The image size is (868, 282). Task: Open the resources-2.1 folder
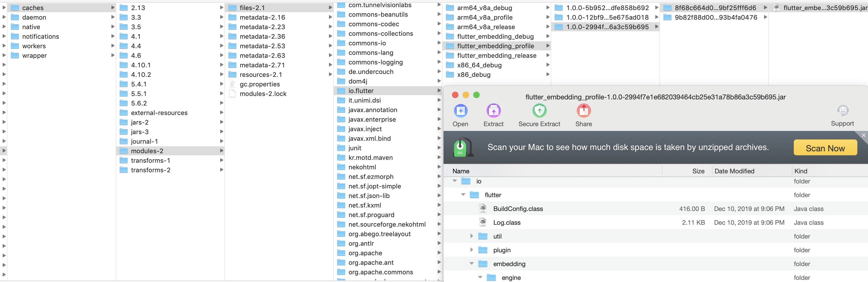(279, 74)
